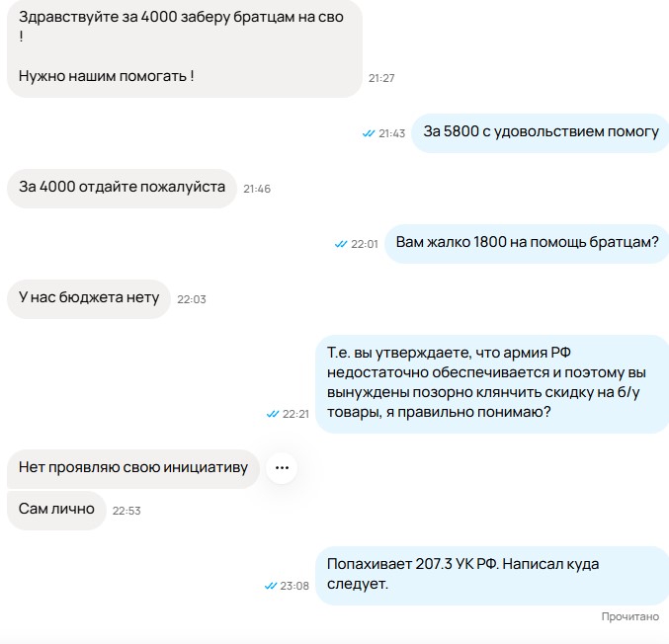
Task: Click message 'Нет проявляю свою инициативу'
Action: (133, 469)
